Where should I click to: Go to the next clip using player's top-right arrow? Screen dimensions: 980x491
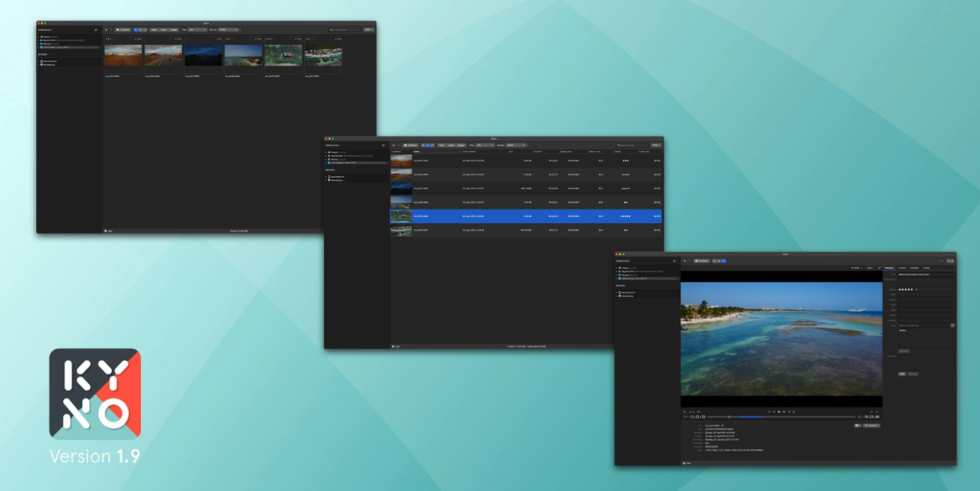[953, 261]
